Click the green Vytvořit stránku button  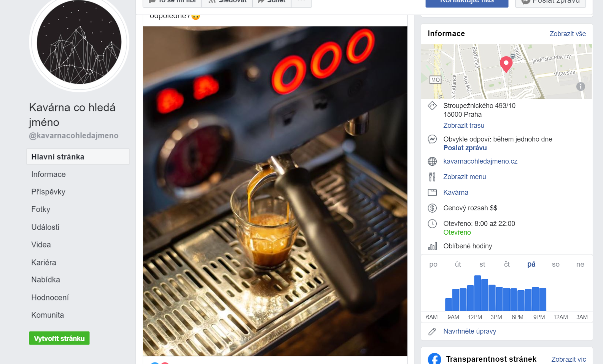point(59,338)
